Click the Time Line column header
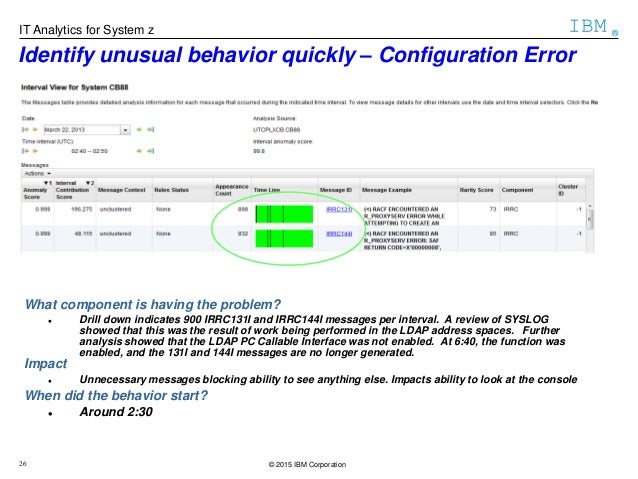The width and height of the screenshot is (638, 479). (267, 190)
